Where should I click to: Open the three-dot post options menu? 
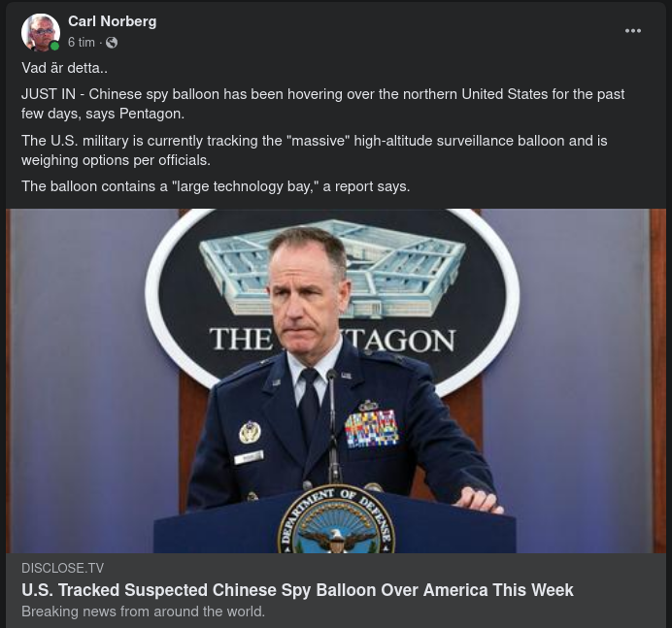coord(632,31)
